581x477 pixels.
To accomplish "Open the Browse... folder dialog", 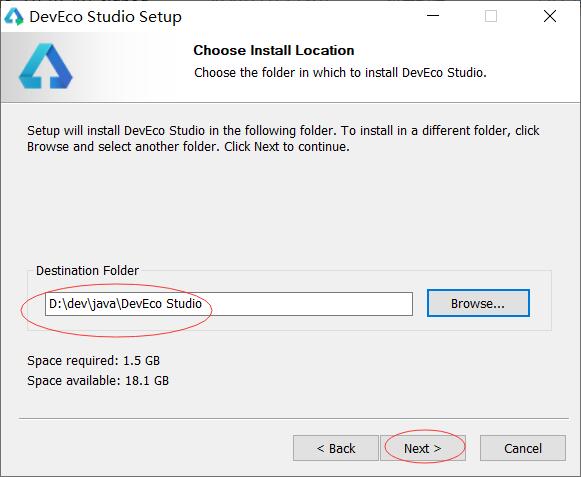I will [478, 303].
